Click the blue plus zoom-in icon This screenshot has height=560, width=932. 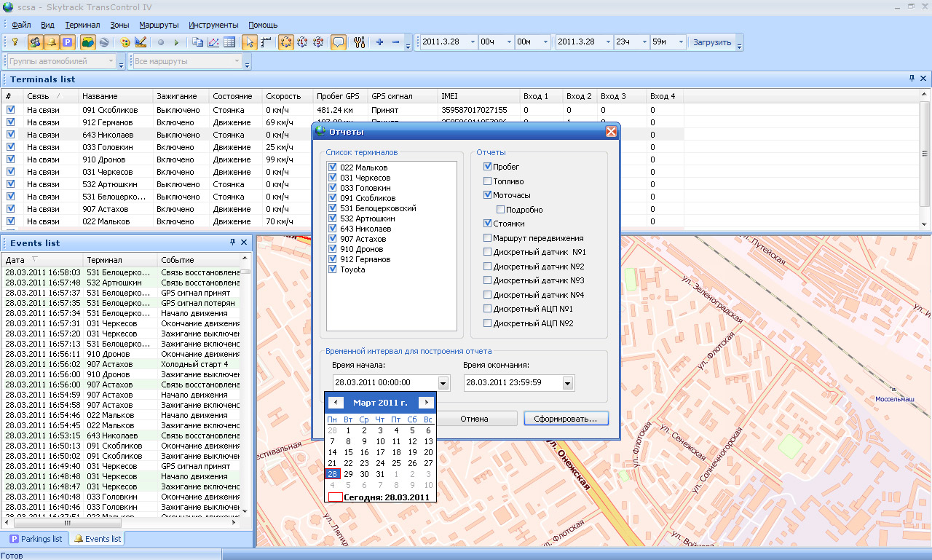(379, 42)
